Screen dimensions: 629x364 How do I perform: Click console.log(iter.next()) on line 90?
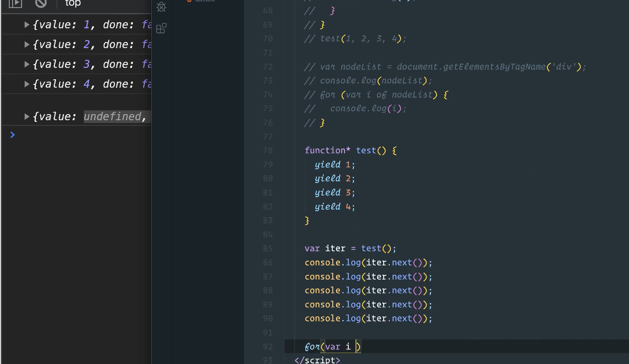point(368,318)
